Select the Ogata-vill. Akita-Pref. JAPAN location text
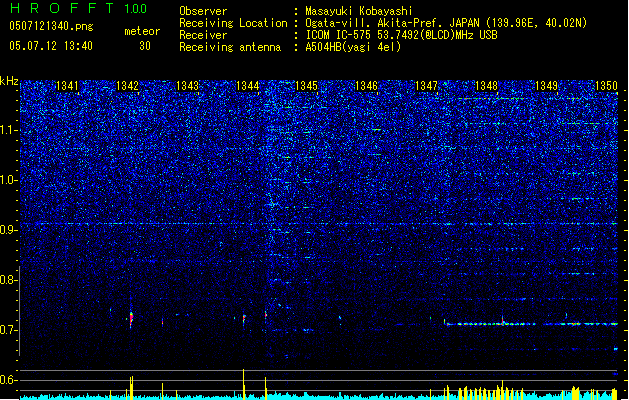Screen dimensions: 629x400 (446, 23)
